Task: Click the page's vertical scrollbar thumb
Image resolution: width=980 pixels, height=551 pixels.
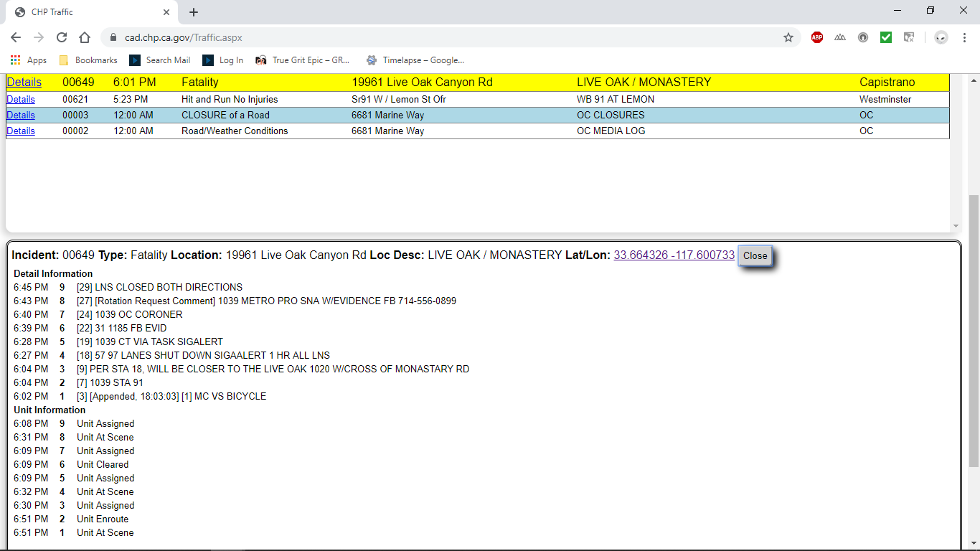Action: (x=974, y=330)
